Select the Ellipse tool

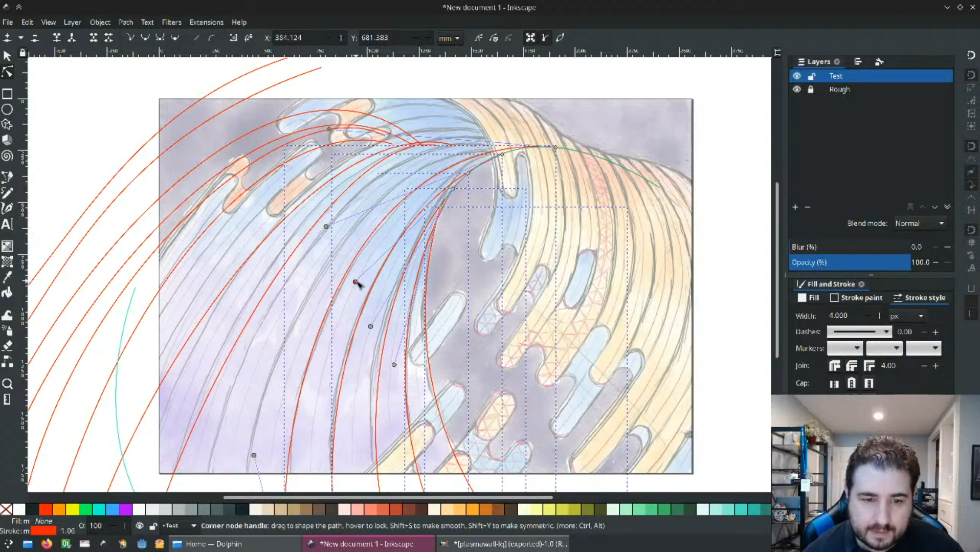(7, 109)
